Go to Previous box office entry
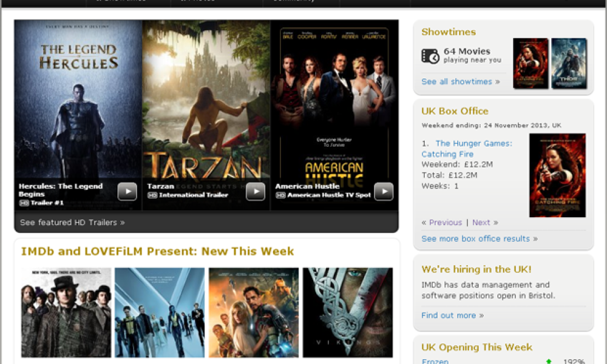This screenshot has width=607, height=364. 445,223
